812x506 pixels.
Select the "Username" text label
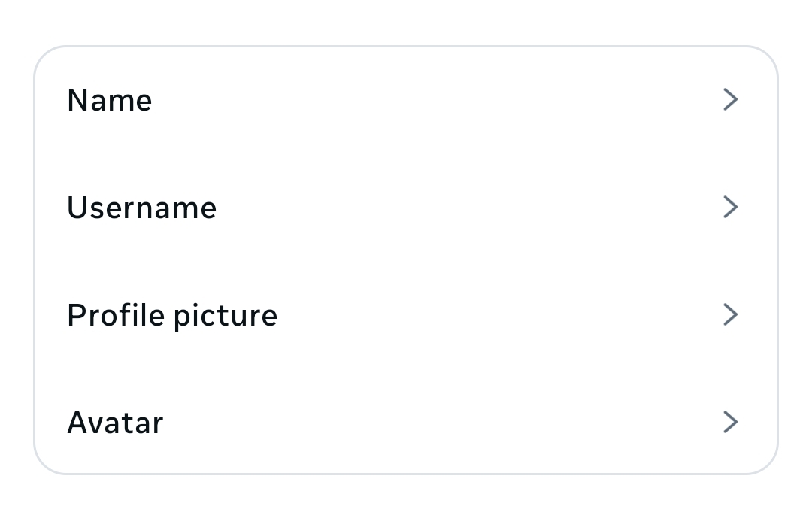(x=142, y=208)
